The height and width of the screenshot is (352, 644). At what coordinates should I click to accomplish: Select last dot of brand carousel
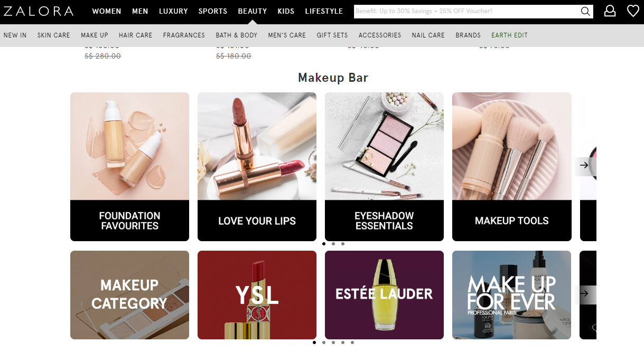(352, 343)
